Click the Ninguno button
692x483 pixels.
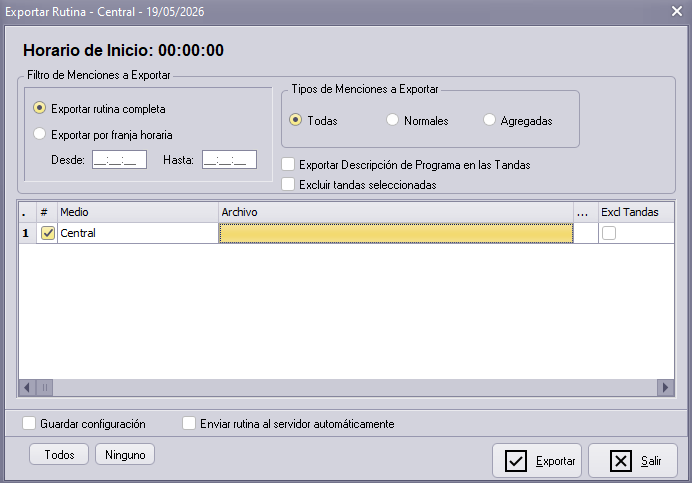click(125, 454)
